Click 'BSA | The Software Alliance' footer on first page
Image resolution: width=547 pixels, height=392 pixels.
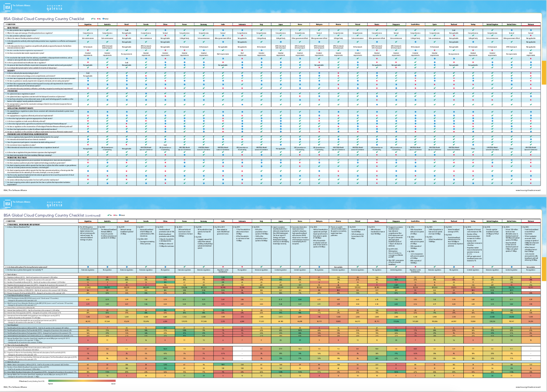(15, 190)
